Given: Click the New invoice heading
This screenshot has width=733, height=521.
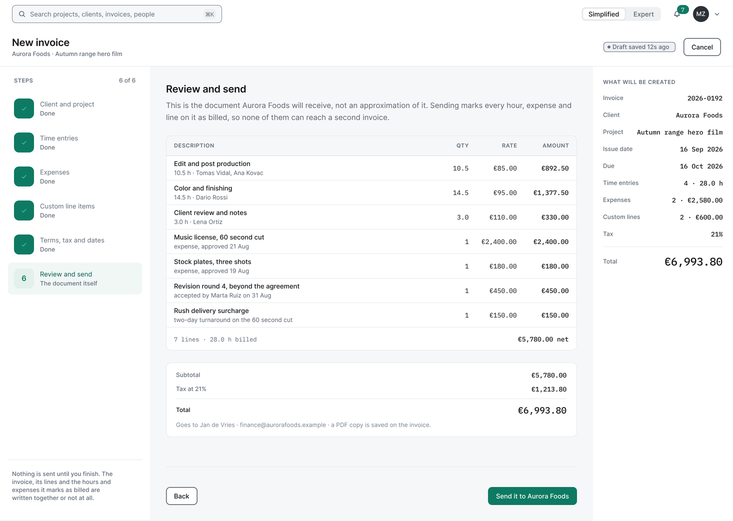Looking at the screenshot, I should coord(41,43).
